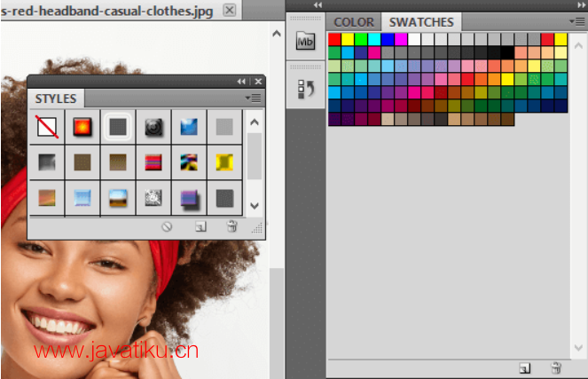This screenshot has width=588, height=379.
Task: Create a new swatch of foreground color
Action: click(x=524, y=367)
